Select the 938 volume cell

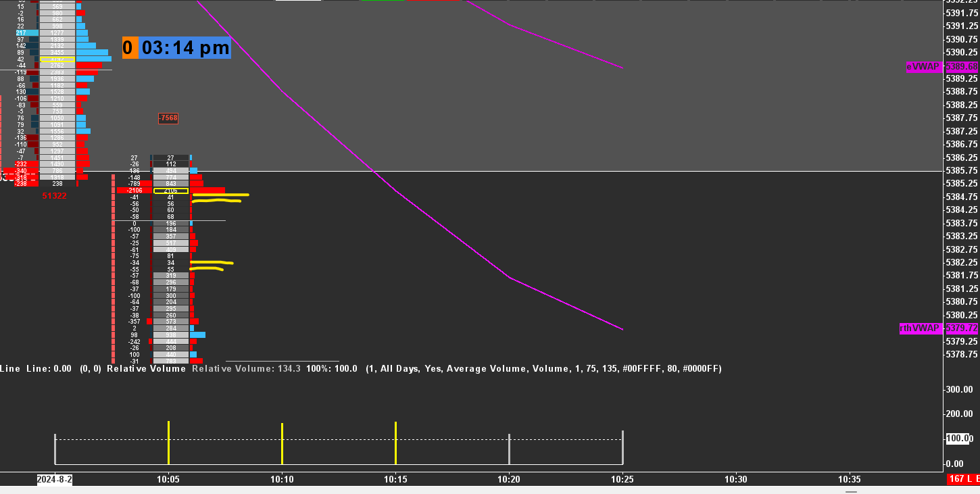tap(171, 335)
